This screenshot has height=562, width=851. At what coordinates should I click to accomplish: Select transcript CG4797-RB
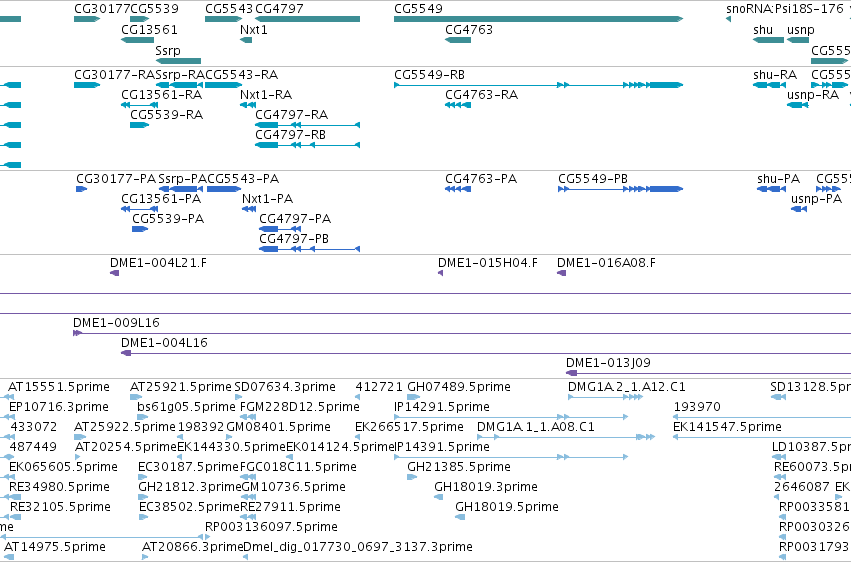pyautogui.click(x=307, y=145)
